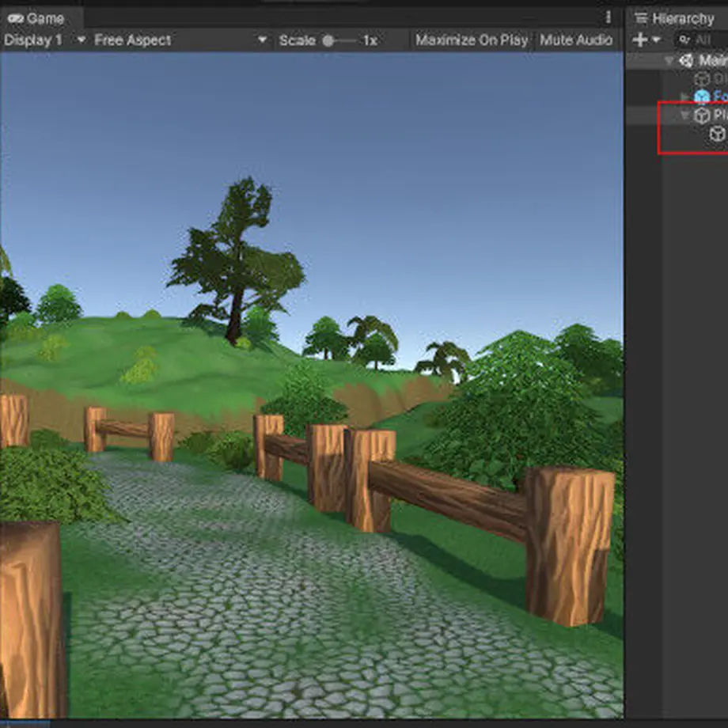Select the blue prefab cube icon

702,97
